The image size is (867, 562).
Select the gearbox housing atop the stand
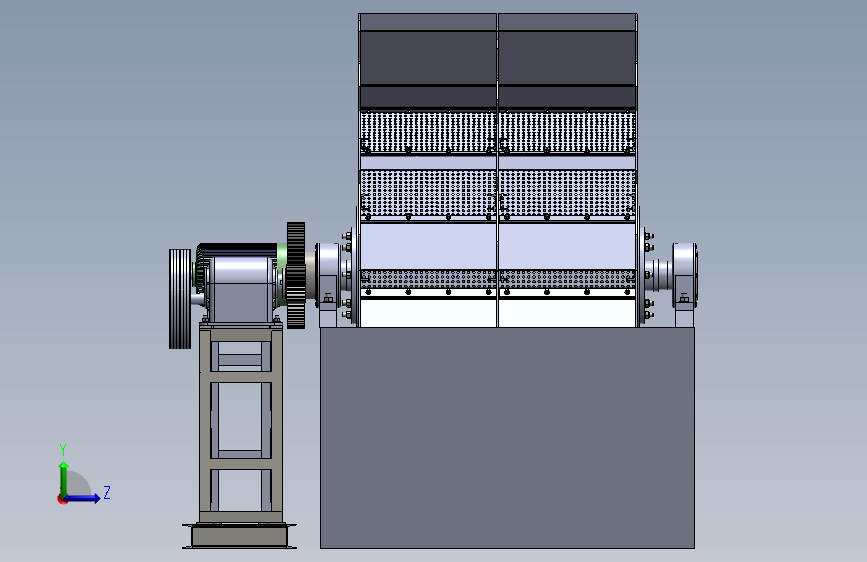(x=241, y=289)
